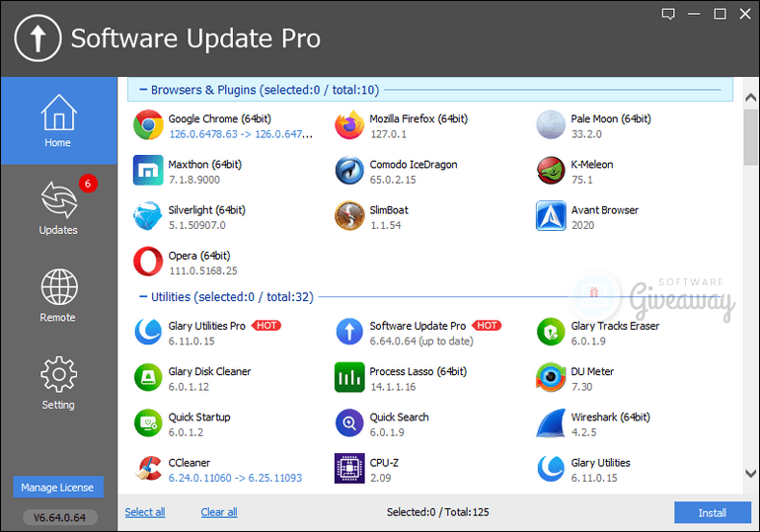Click CPU-Z version 2.09
Viewport: 760px width, 532px height.
coord(380,478)
